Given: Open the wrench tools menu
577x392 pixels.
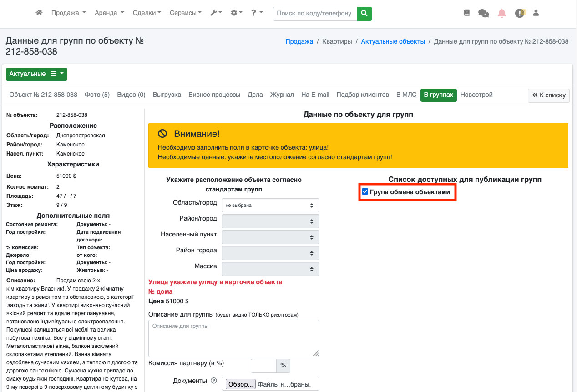Looking at the screenshot, I should [x=216, y=13].
